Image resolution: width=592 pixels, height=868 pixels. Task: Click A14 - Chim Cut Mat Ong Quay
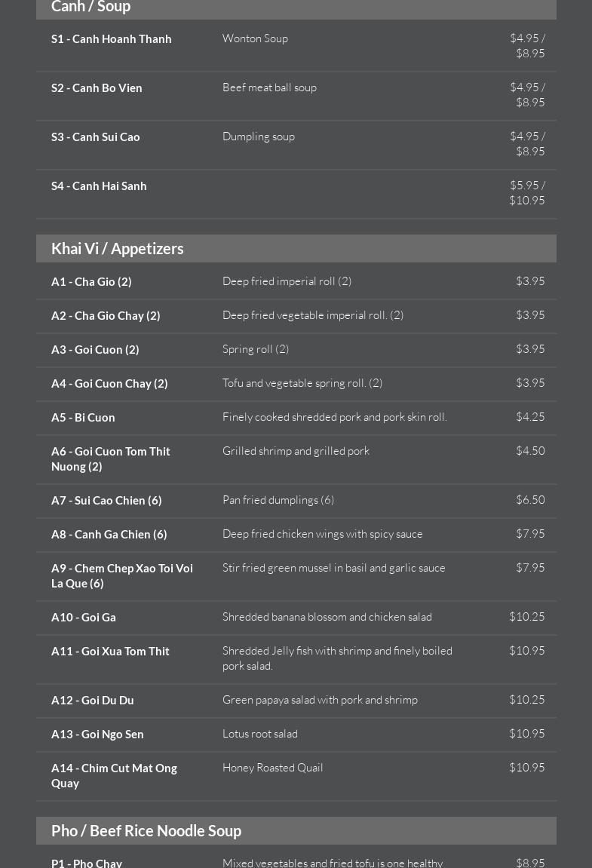(x=114, y=775)
